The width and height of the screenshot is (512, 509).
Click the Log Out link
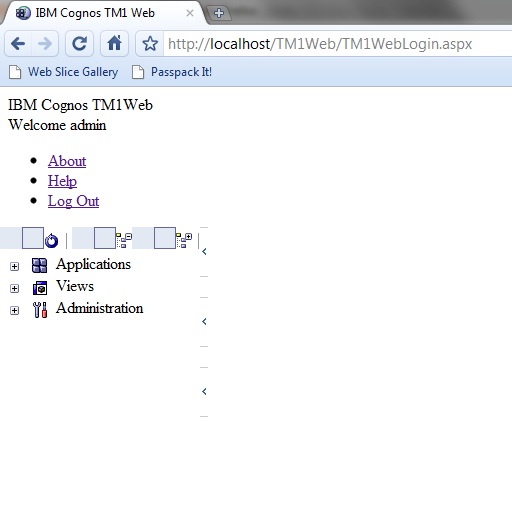(73, 201)
